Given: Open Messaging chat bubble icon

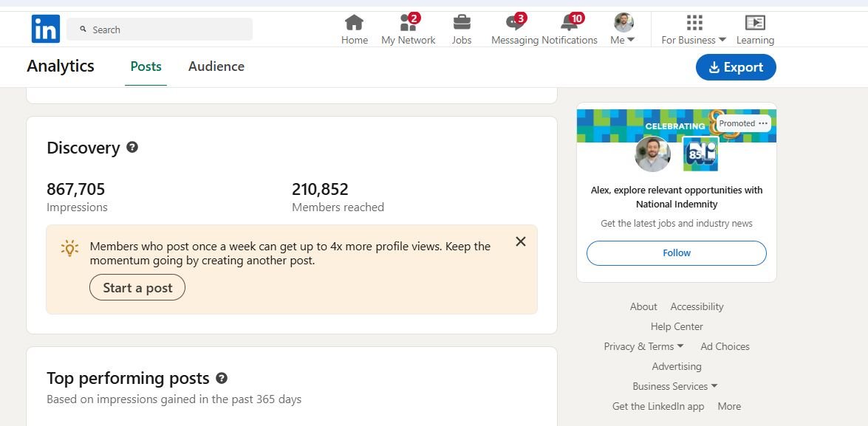Looking at the screenshot, I should (x=515, y=23).
